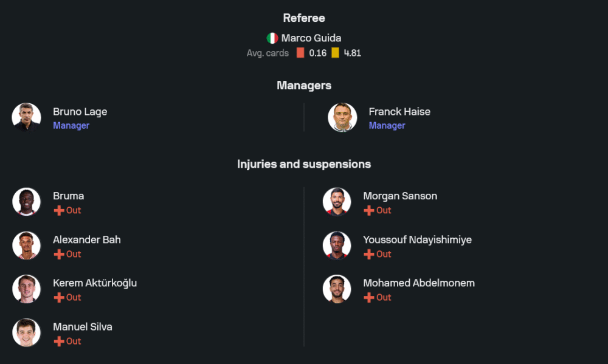Select Mohamed Abdelmonem's name
608x364 pixels.
[x=418, y=283]
